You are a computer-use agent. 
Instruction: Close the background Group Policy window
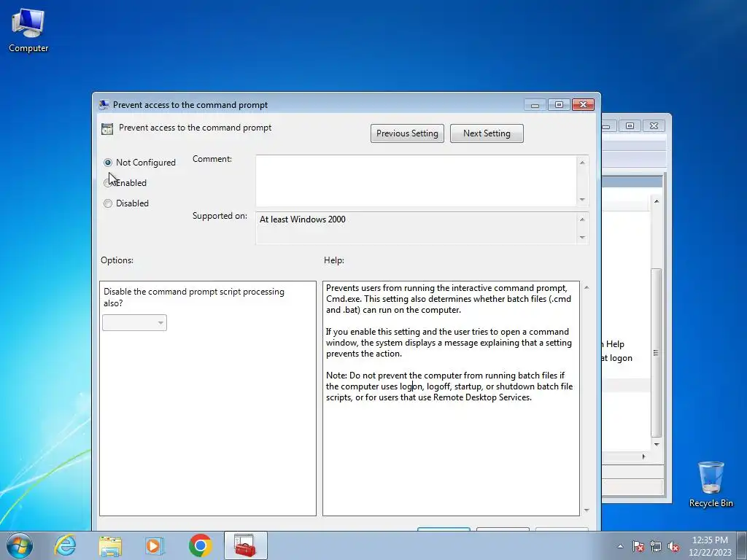(654, 125)
